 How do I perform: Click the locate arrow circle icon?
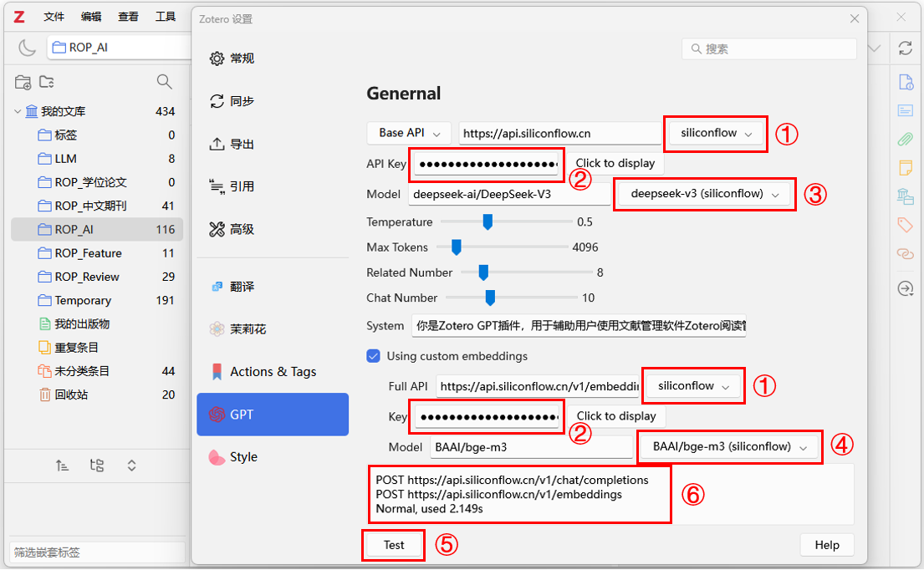click(905, 288)
